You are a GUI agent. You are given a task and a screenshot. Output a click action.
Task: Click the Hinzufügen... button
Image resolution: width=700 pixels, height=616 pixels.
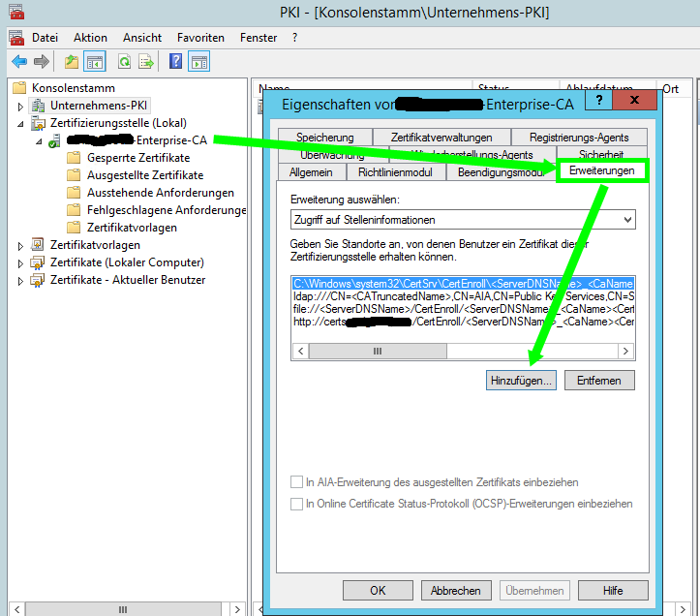coord(521,380)
